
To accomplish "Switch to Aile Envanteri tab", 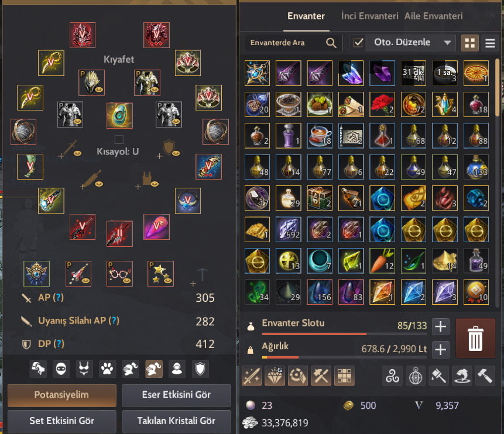I will coord(433,16).
